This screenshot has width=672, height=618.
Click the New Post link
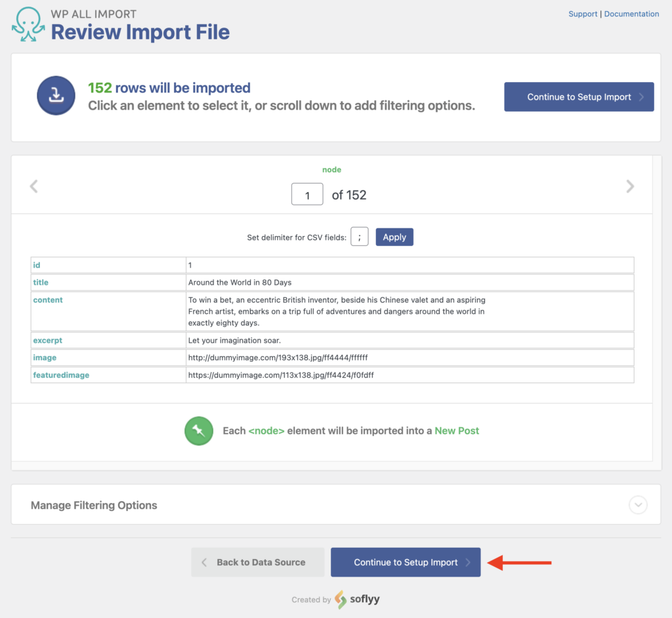457,430
